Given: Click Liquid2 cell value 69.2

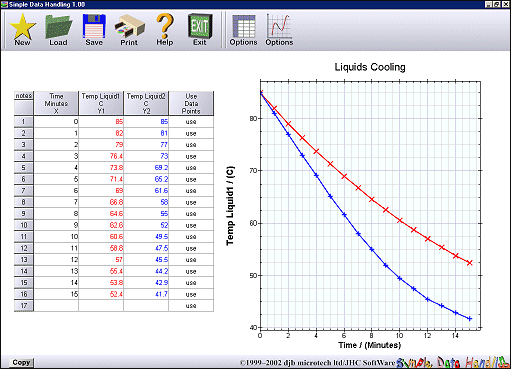Looking at the screenshot, I should [x=146, y=168].
